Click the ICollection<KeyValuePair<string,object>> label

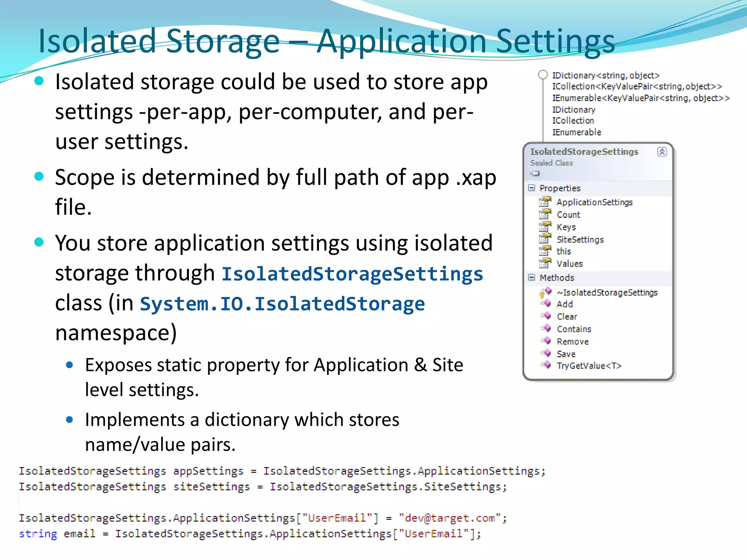(637, 86)
